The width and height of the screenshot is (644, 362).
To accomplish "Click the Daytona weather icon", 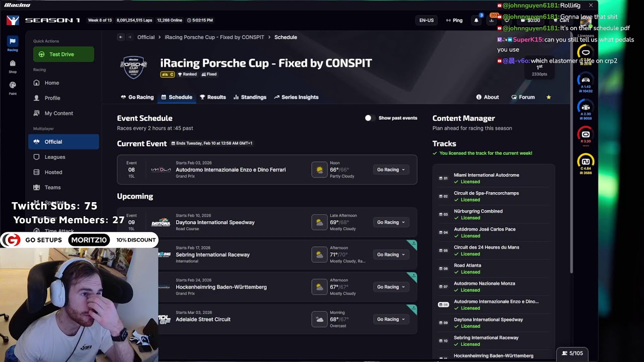I will pyautogui.click(x=319, y=222).
